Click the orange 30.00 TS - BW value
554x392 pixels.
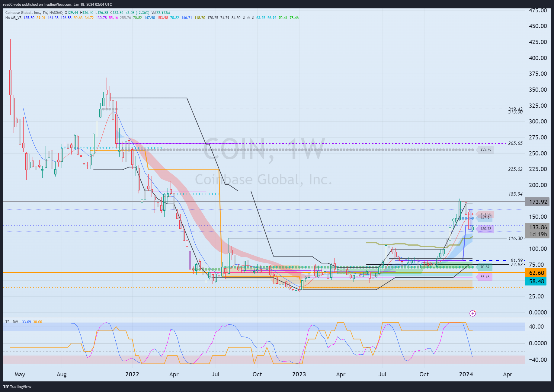pyautogui.click(x=38, y=322)
